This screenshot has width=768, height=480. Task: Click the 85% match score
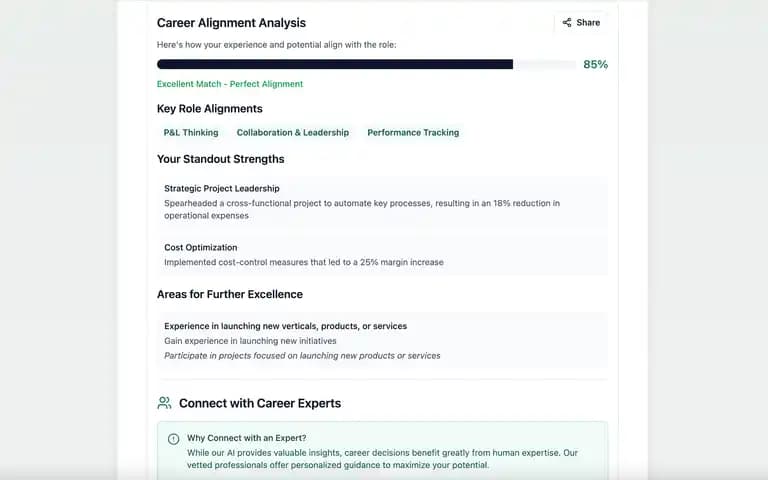595,65
